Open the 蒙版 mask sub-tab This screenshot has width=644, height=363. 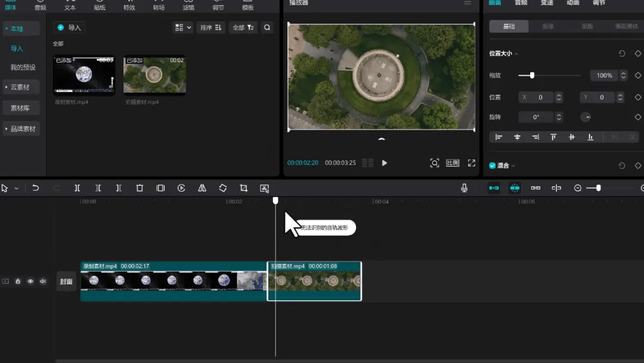point(587,26)
